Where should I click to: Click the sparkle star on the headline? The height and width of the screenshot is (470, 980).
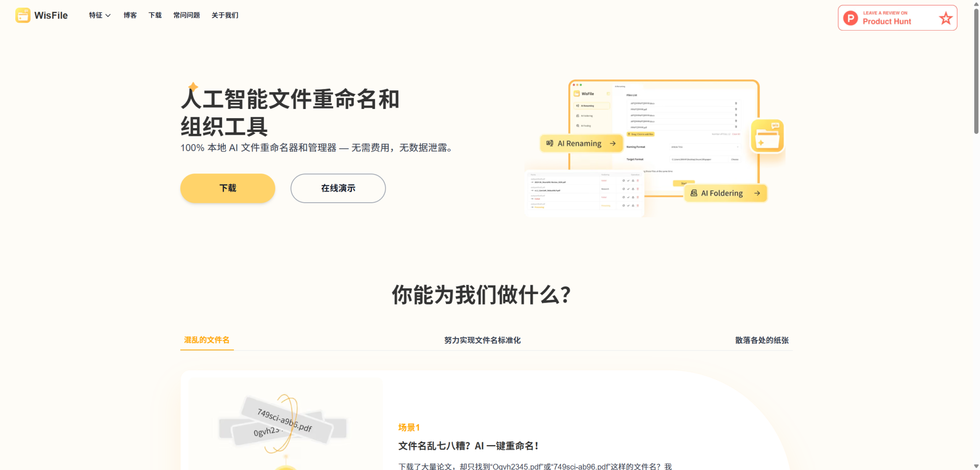click(x=193, y=87)
